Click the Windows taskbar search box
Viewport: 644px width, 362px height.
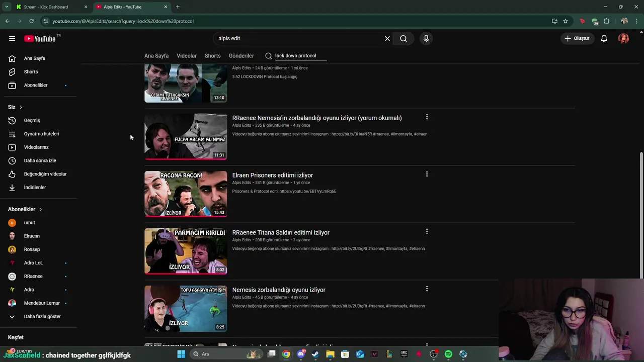(226, 354)
